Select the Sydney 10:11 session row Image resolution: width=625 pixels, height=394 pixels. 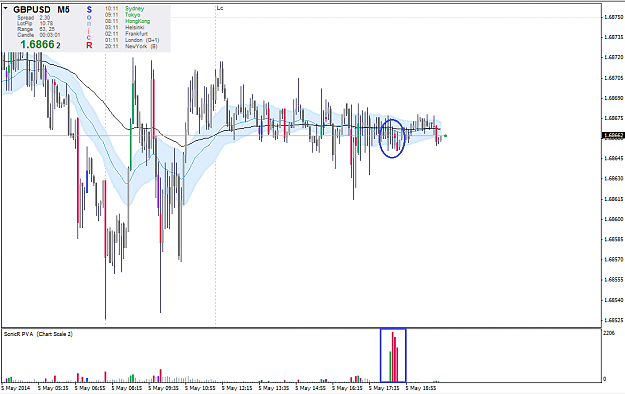pyautogui.click(x=125, y=8)
